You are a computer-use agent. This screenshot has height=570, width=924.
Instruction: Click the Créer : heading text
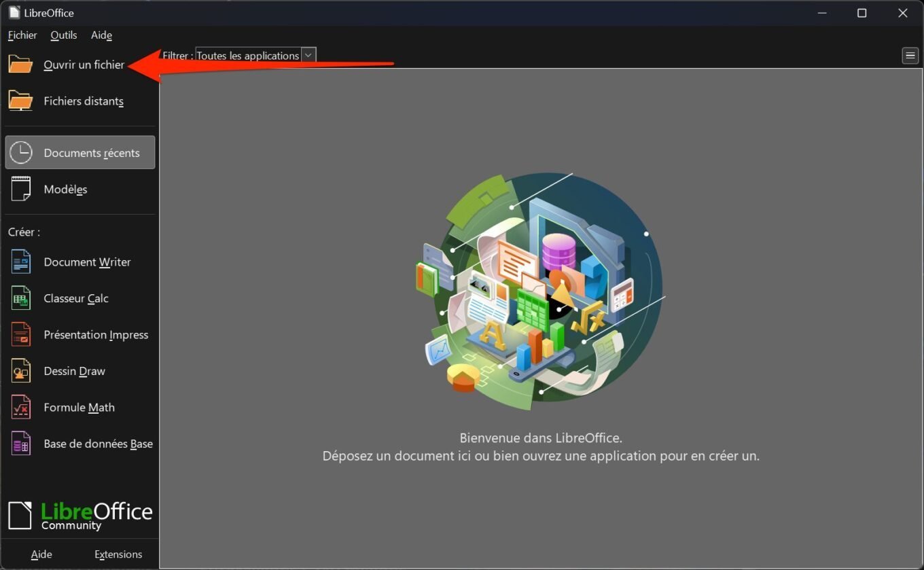(24, 232)
